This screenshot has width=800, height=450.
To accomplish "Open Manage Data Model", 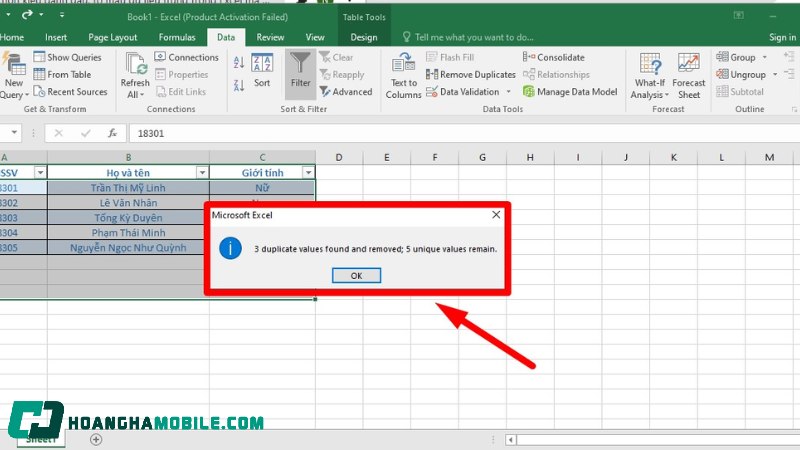I will (x=570, y=92).
